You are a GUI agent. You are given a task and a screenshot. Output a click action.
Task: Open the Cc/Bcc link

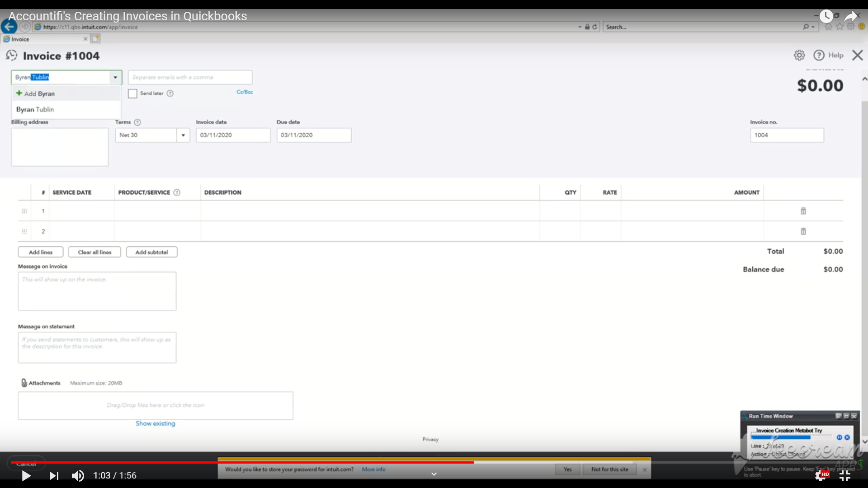pos(245,92)
